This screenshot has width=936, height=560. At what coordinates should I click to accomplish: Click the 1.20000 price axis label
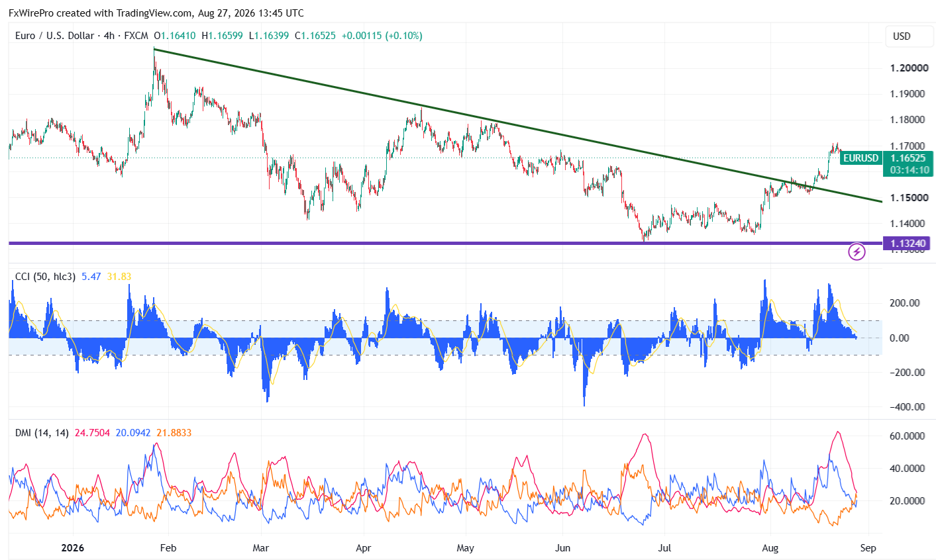(909, 68)
